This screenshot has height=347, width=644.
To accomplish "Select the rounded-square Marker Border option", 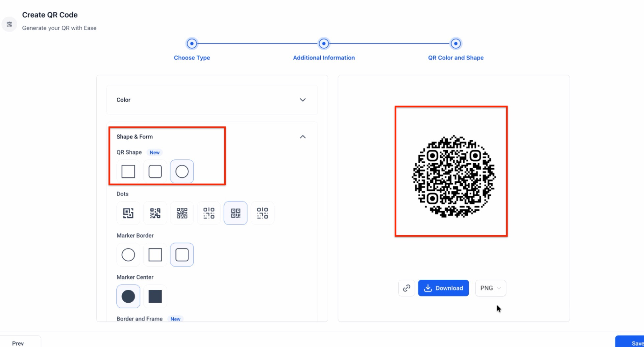I will coord(182,255).
